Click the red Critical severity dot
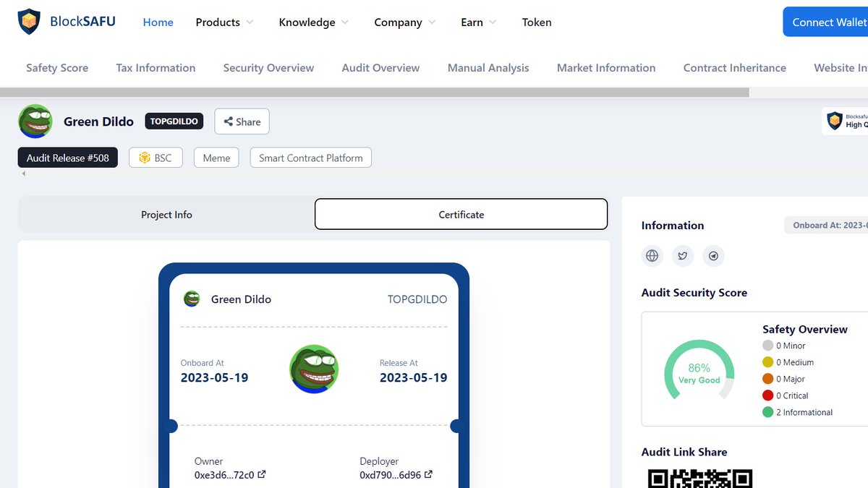 [x=768, y=395]
